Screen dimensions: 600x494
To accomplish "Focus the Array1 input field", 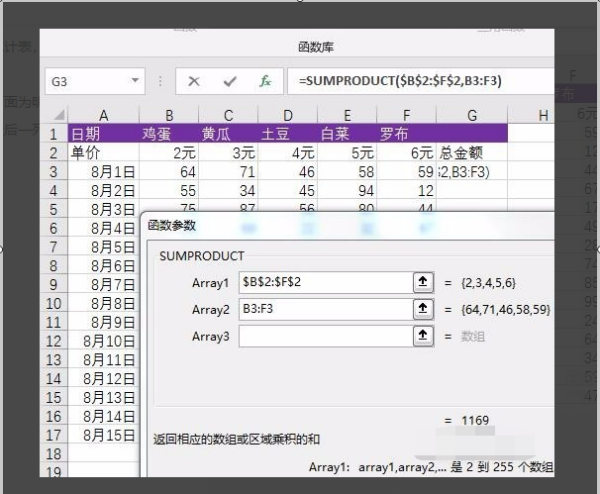I will (x=325, y=283).
